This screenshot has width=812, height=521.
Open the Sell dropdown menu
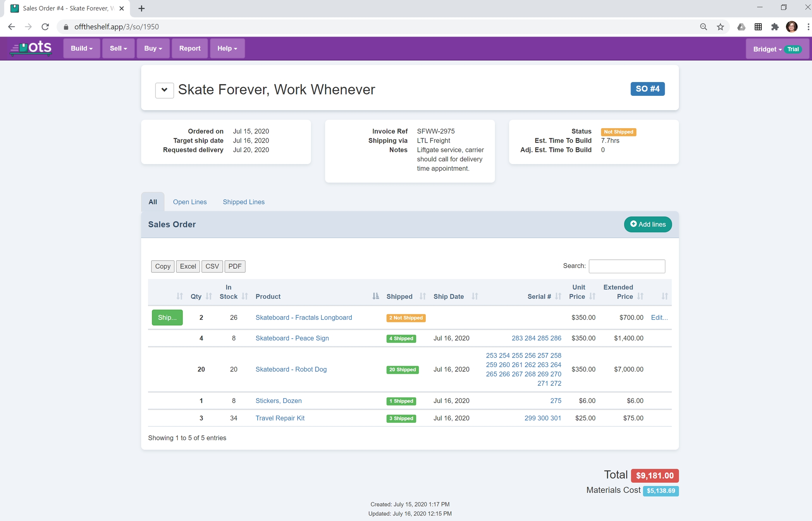(x=118, y=48)
